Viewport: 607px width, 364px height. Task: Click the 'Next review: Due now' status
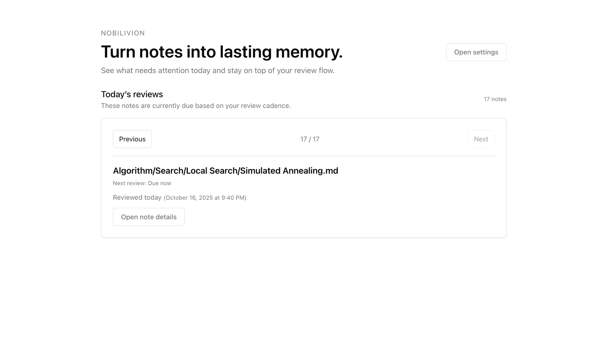(x=142, y=183)
